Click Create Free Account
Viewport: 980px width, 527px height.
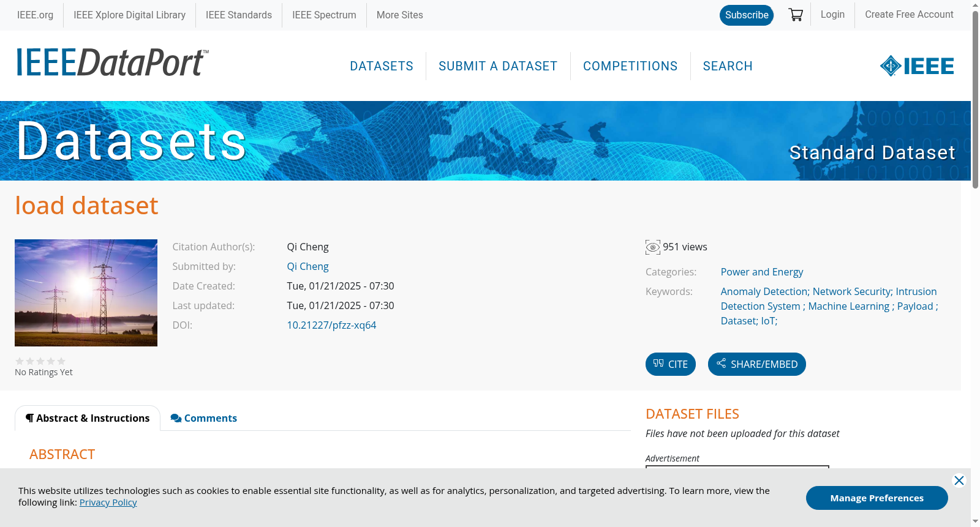[x=909, y=15]
